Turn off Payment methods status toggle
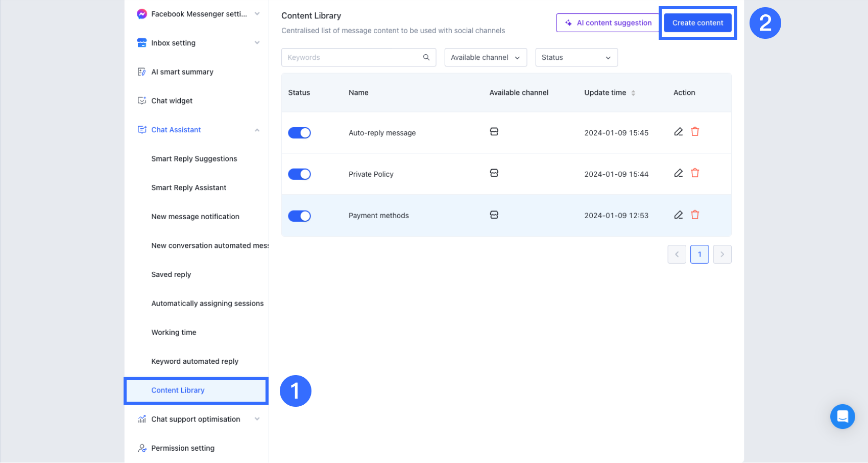This screenshot has height=463, width=868. pyautogui.click(x=299, y=216)
